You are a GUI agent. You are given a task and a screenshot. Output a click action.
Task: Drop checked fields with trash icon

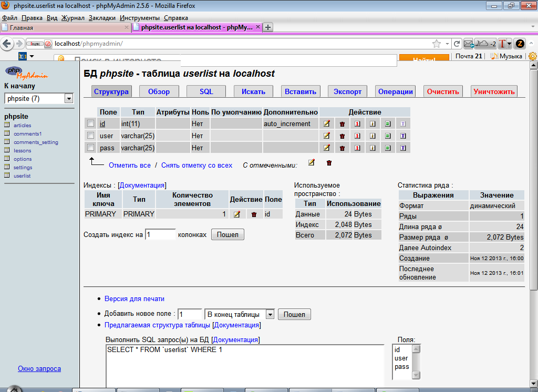pos(329,163)
